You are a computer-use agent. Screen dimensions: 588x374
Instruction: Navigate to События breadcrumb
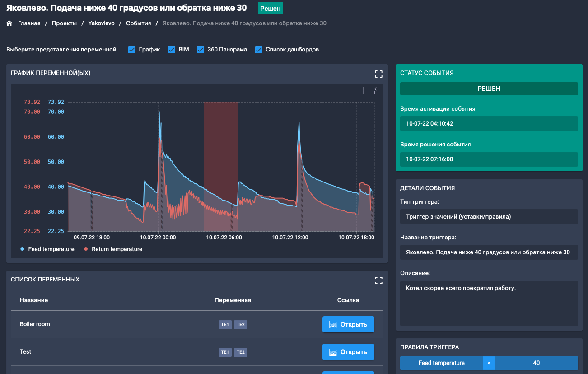tap(138, 23)
